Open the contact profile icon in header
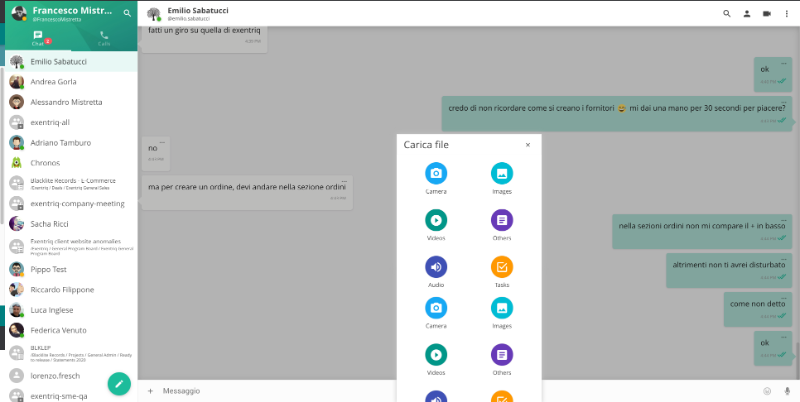 click(747, 14)
